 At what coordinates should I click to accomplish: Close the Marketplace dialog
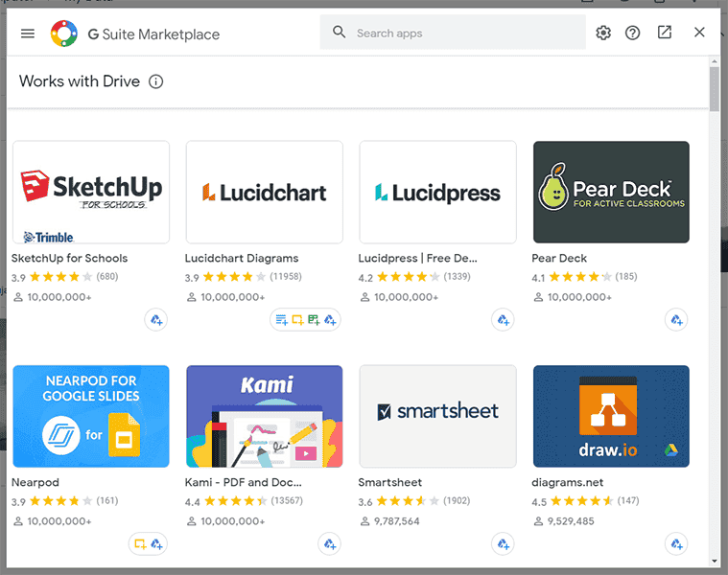point(699,32)
